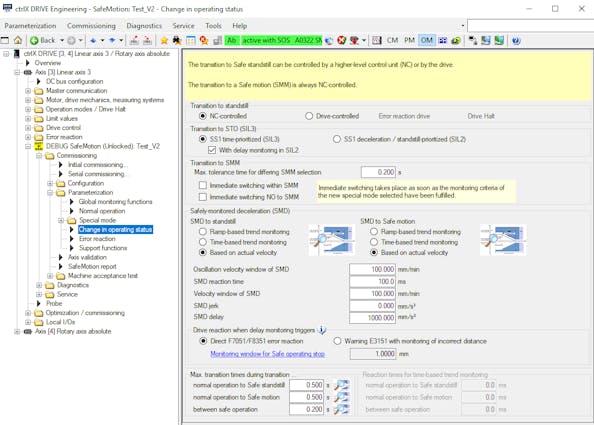Select Time-based trend monitoring for SMD to Safe motion
The height and width of the screenshot is (425, 594).
click(x=374, y=242)
